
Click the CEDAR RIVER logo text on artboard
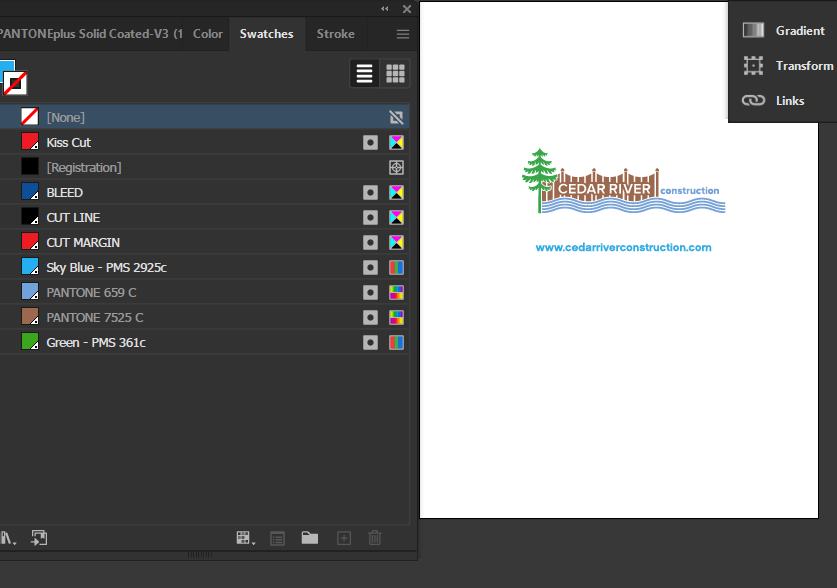pos(604,189)
